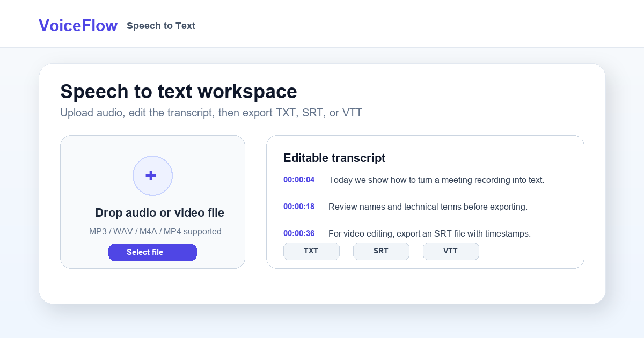
Task: Click the plus upload circle icon
Action: [x=152, y=175]
